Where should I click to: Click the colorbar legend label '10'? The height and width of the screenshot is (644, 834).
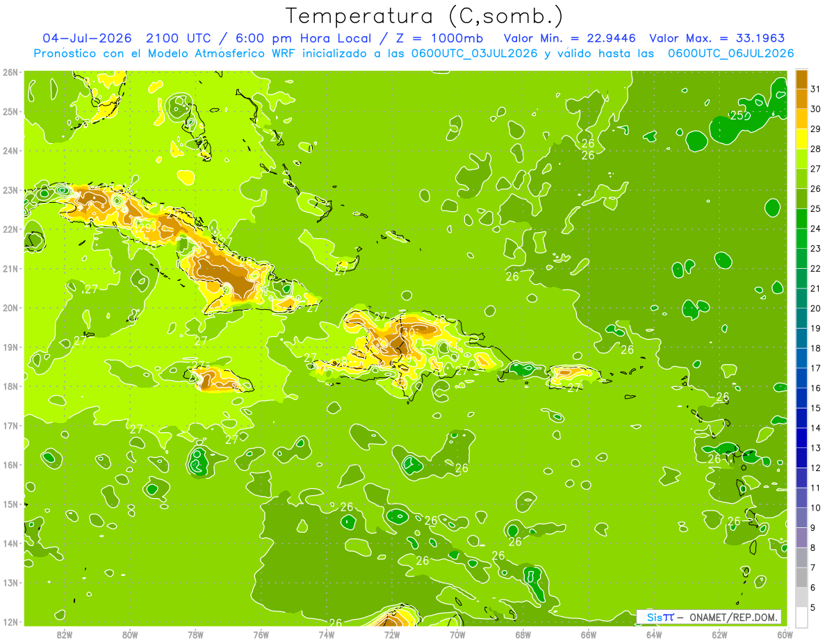point(815,508)
